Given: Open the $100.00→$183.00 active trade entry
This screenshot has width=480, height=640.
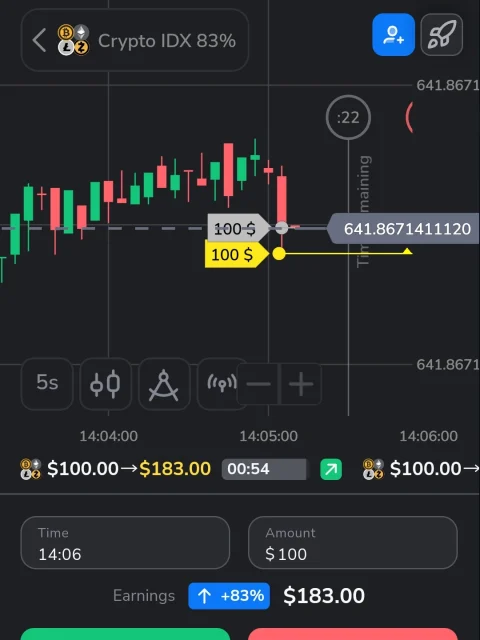Looking at the screenshot, I should coord(116,469).
